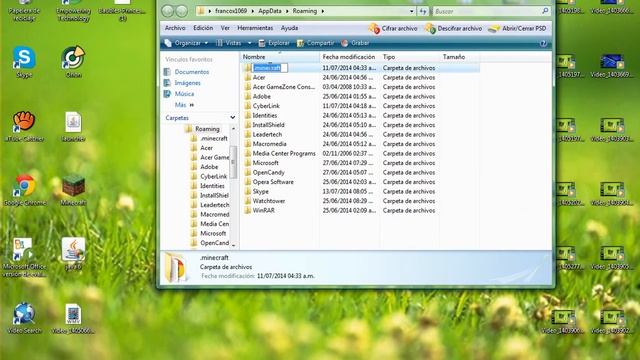Screen dimensions: 640x360
Task: Open the Ver menu
Action: (225, 28)
